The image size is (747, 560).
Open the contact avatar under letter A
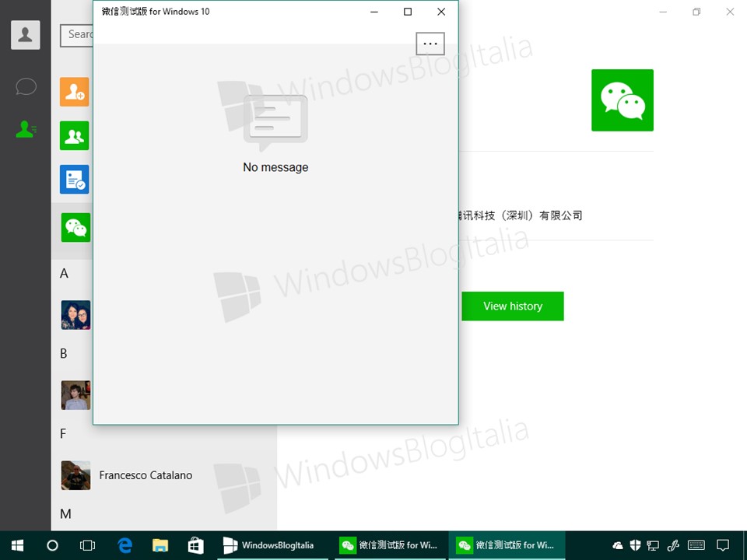click(x=75, y=315)
